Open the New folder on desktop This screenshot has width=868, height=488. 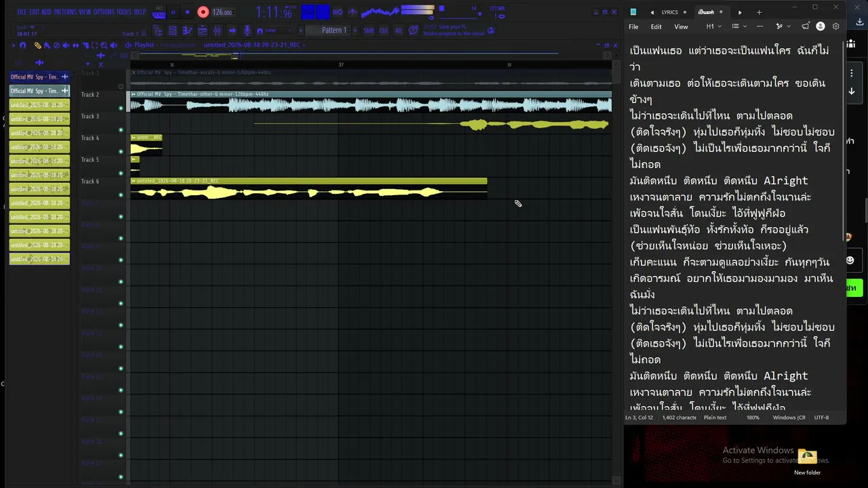click(x=807, y=463)
